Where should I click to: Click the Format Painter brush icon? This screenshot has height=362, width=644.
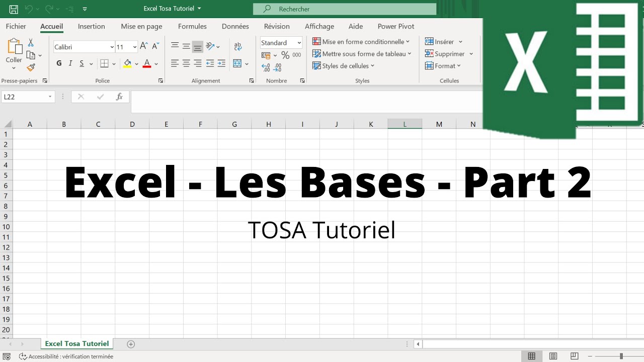(x=31, y=67)
